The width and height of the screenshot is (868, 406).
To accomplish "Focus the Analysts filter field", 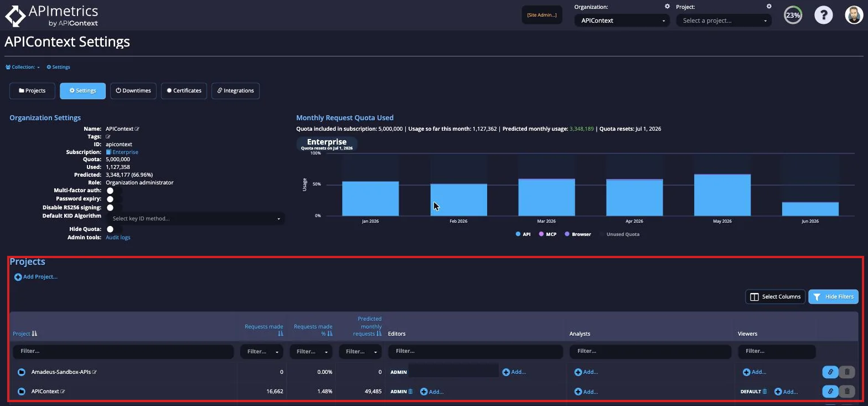I will coord(650,351).
